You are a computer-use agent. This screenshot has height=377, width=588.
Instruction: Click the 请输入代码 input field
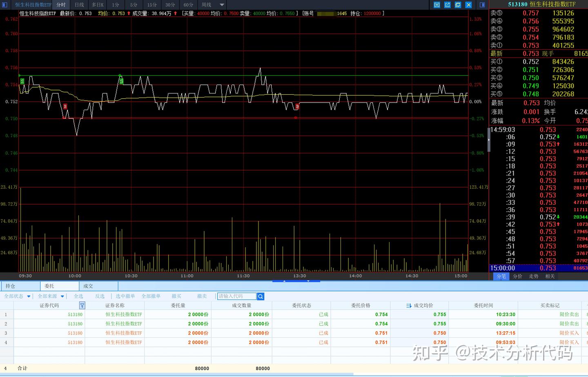click(x=237, y=296)
